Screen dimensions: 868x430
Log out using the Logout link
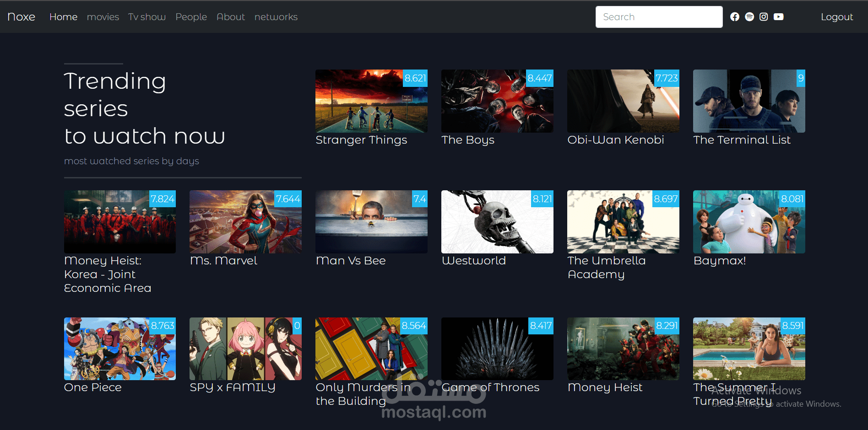click(x=837, y=17)
